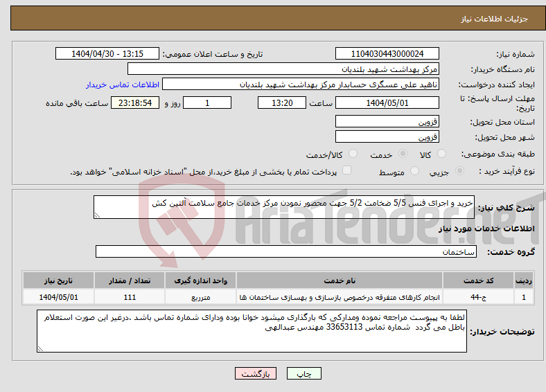546x392 pixels.
Task: Open buyer contact information link
Action: coord(123,84)
